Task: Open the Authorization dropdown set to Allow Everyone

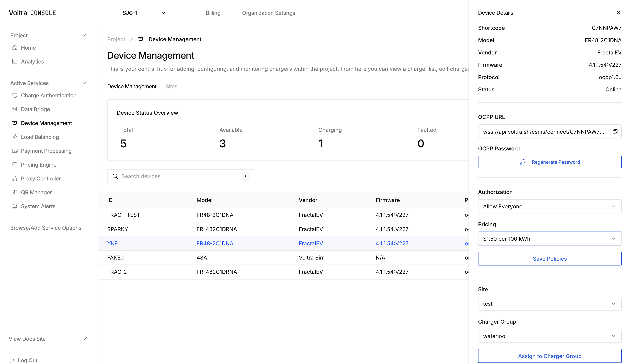Action: coord(550,206)
